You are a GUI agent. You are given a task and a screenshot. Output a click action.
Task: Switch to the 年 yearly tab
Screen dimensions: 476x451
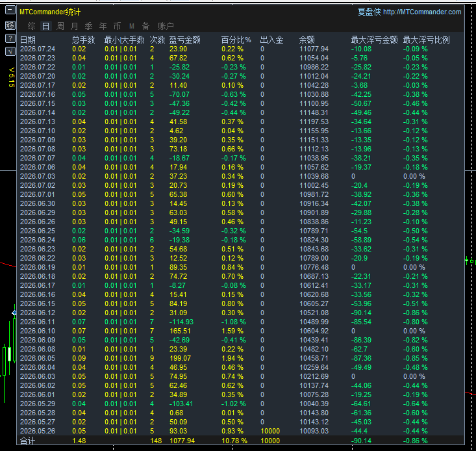click(103, 26)
